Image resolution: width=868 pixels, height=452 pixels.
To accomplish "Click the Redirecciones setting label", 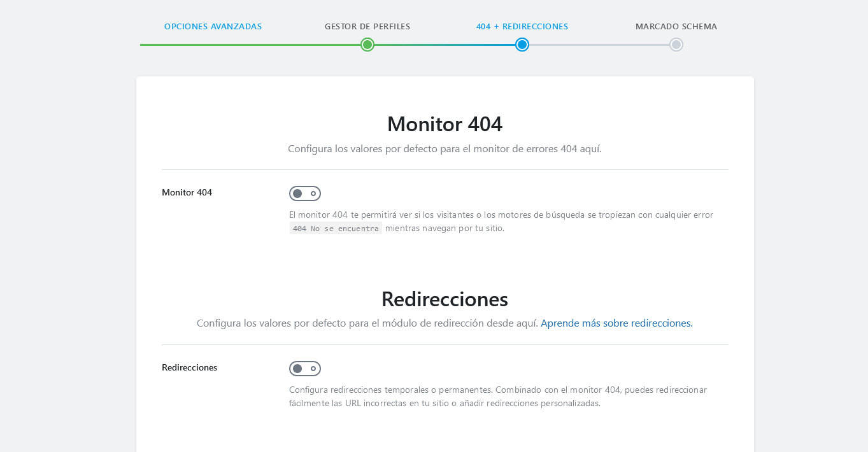I will pos(189,367).
